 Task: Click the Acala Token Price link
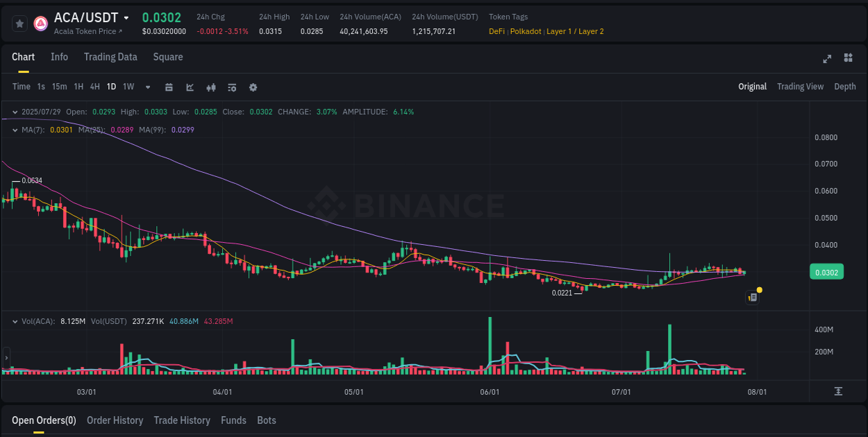point(86,31)
